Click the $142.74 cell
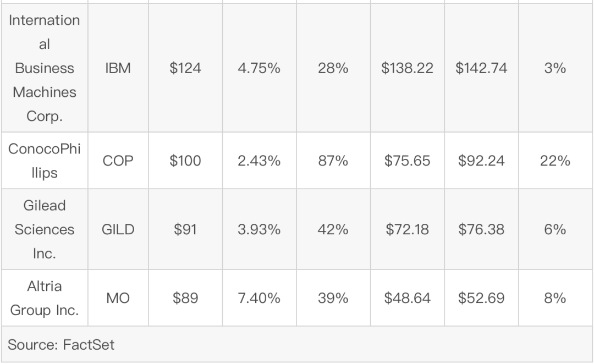Viewport: 594px width, 364px height. coord(481,68)
